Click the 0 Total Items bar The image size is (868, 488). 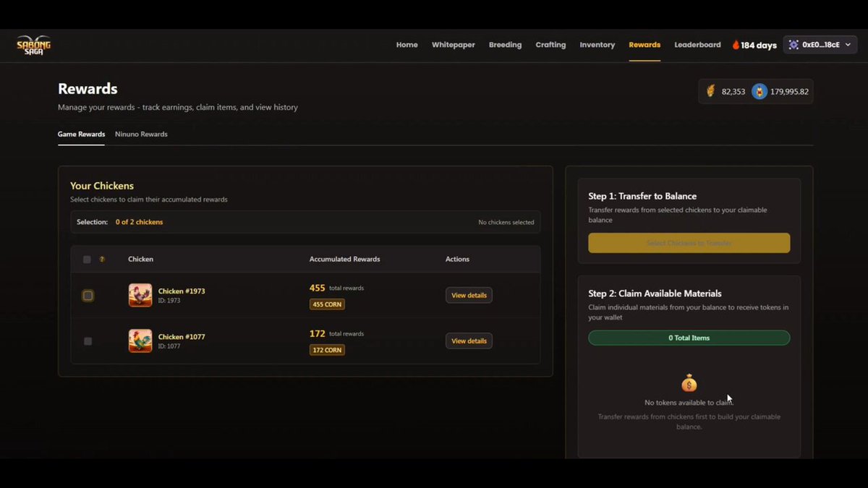tap(689, 338)
